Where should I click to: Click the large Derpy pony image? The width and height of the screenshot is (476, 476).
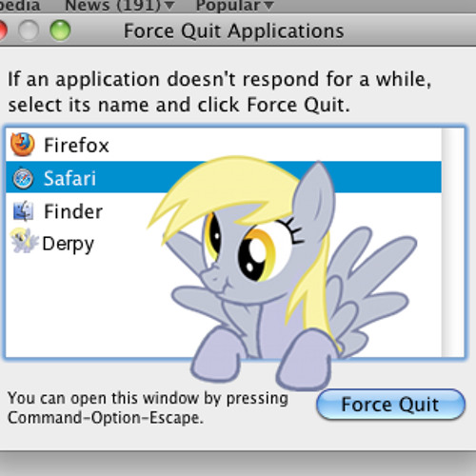tap(282, 273)
